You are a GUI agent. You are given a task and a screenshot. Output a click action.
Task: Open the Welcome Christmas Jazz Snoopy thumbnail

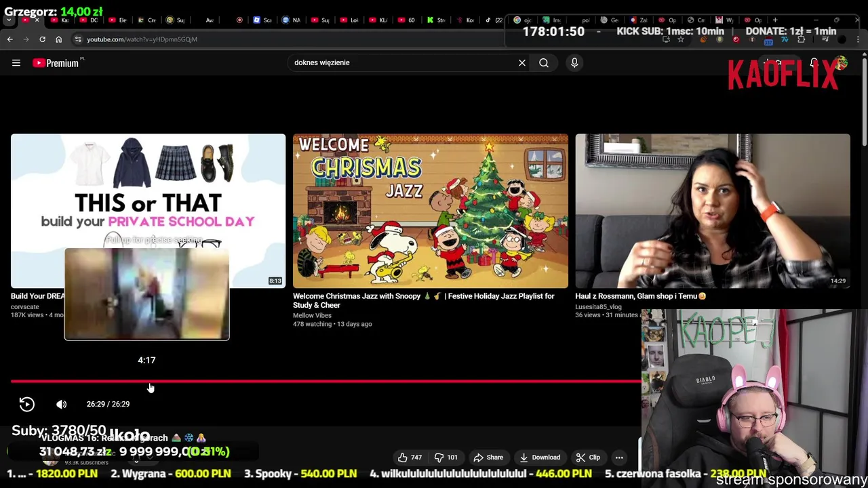[x=431, y=211]
